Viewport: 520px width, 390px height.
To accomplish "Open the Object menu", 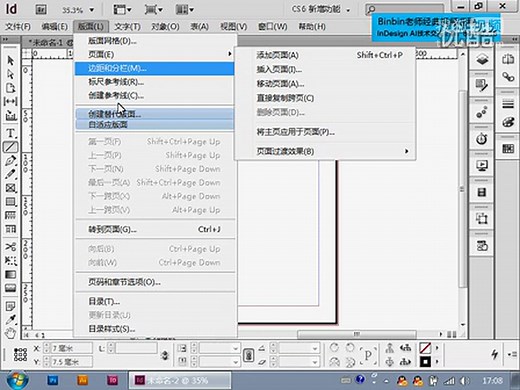I will click(x=165, y=26).
